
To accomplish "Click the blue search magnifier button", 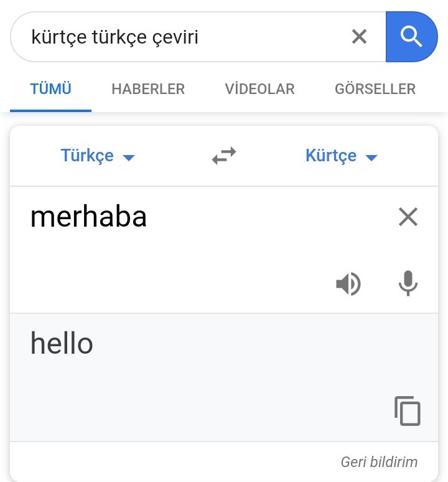I will click(411, 37).
